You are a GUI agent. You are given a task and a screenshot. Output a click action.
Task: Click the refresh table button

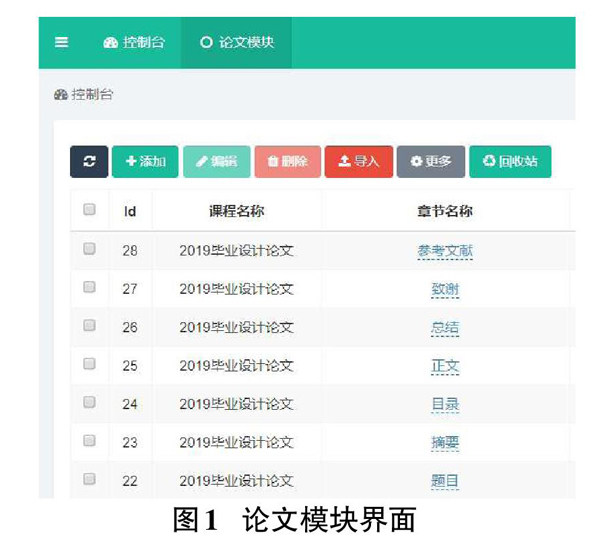tap(89, 161)
